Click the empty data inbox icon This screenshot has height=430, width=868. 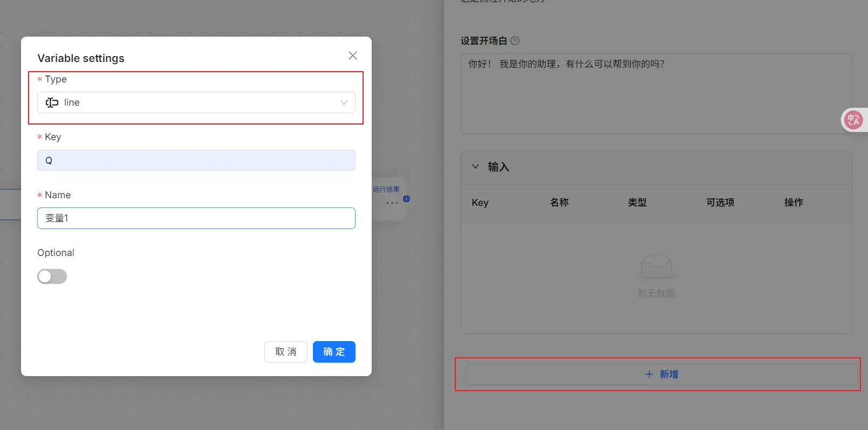(x=656, y=266)
